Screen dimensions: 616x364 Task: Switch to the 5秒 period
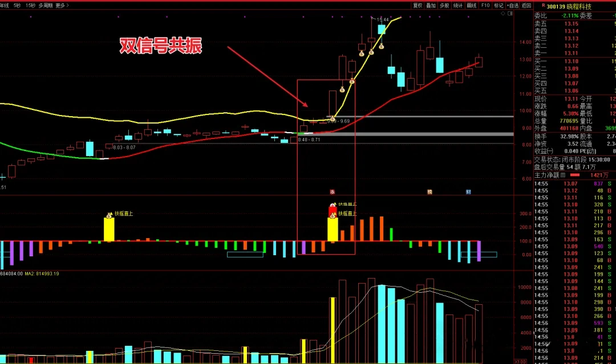(17, 6)
